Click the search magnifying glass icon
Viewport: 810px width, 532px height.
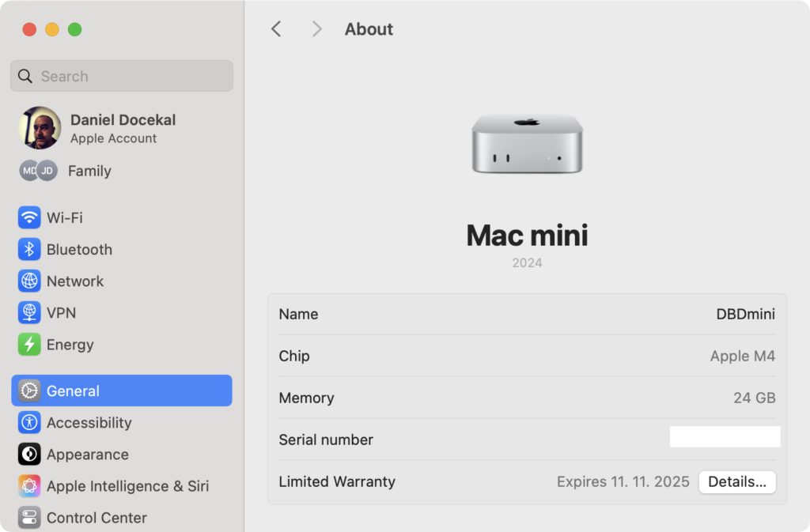[x=25, y=77]
